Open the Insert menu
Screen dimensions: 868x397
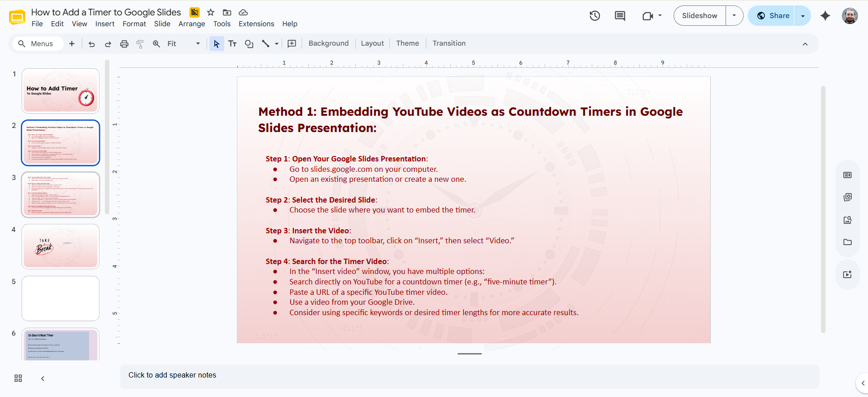click(105, 24)
